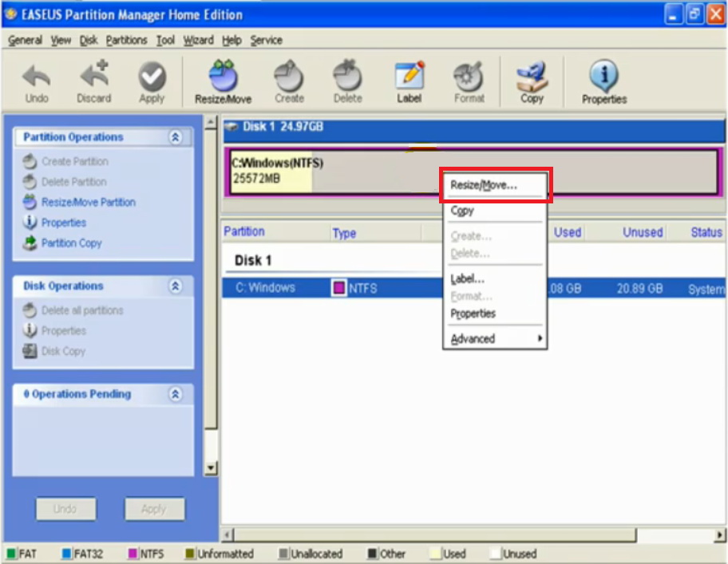
Task: Collapse the Operations Pending panel
Action: tap(175, 394)
